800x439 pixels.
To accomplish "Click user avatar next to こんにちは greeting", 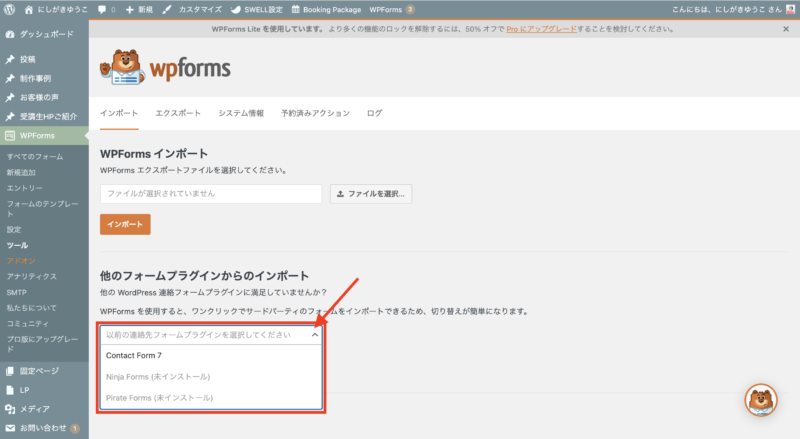I will pyautogui.click(x=790, y=9).
